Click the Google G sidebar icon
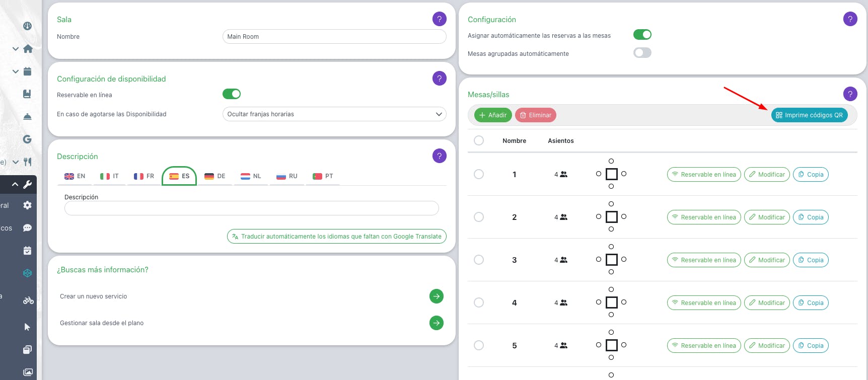 (x=27, y=139)
